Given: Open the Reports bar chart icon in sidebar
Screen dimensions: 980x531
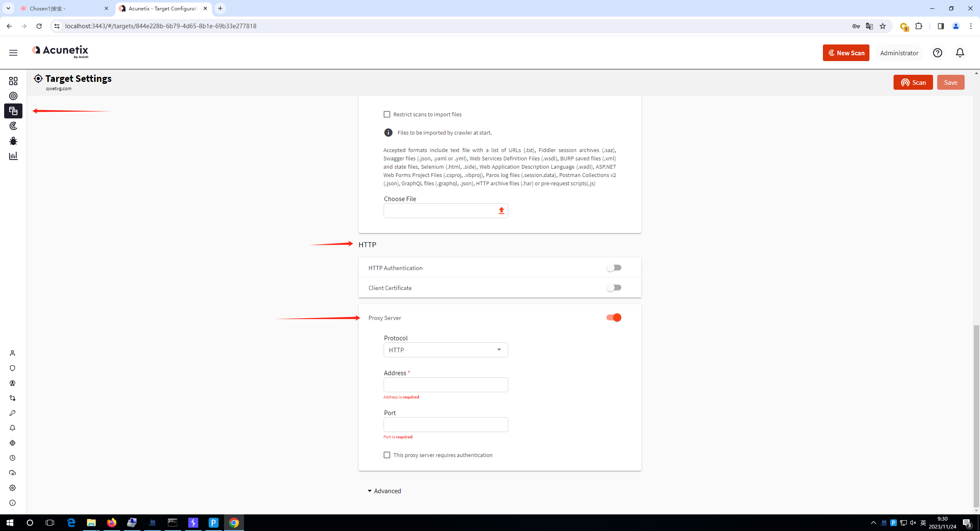Looking at the screenshot, I should pyautogui.click(x=13, y=156).
